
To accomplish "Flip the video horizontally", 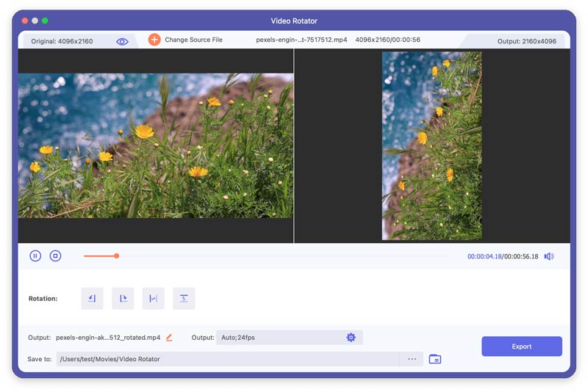I will tap(154, 298).
